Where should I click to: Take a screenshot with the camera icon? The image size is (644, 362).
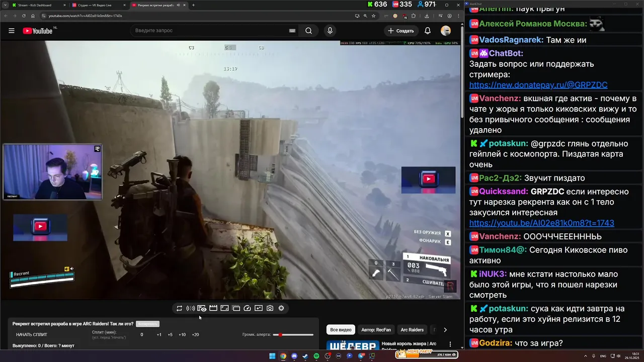click(270, 308)
